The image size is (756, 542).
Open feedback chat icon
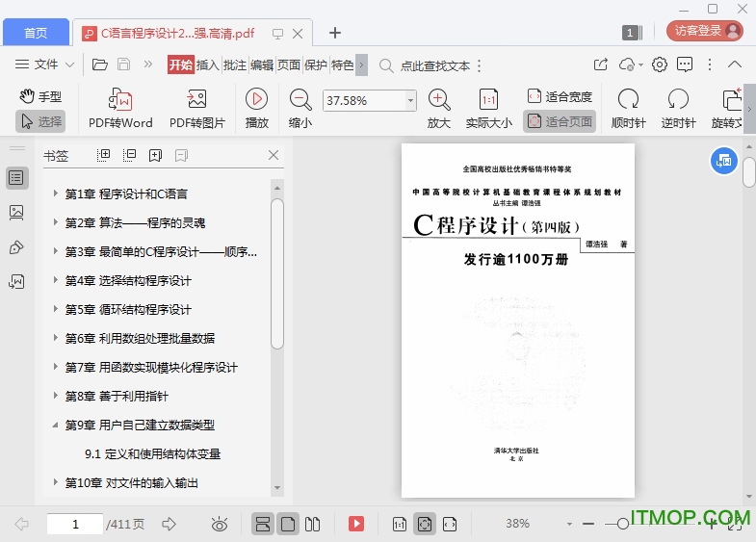(x=685, y=65)
